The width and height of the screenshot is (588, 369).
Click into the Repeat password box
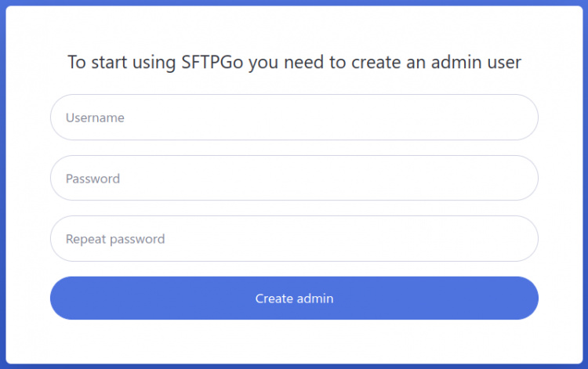coord(294,239)
